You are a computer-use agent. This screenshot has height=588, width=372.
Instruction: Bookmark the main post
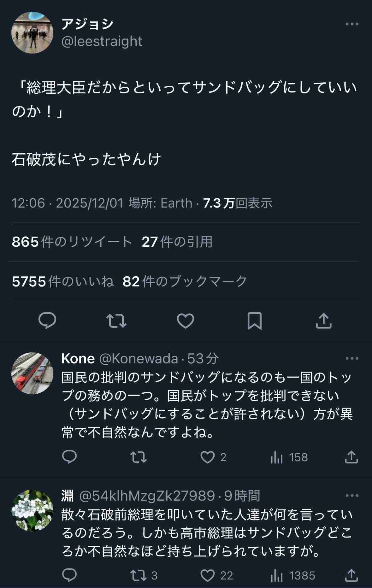click(254, 321)
